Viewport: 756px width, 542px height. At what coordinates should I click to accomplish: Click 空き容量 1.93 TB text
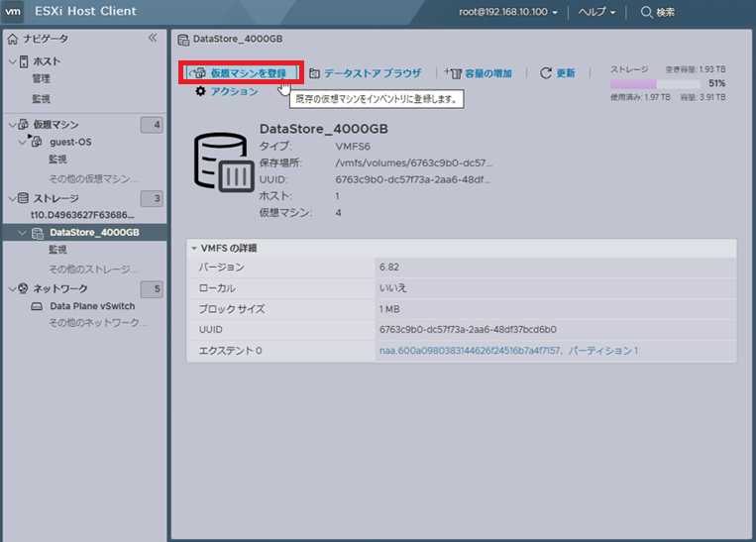click(x=696, y=69)
